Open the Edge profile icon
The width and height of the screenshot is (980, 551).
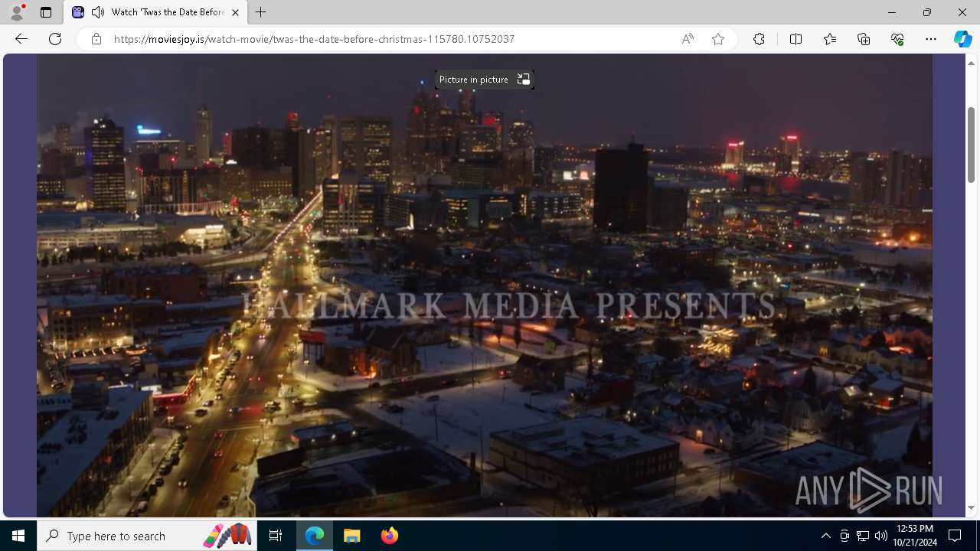click(17, 12)
